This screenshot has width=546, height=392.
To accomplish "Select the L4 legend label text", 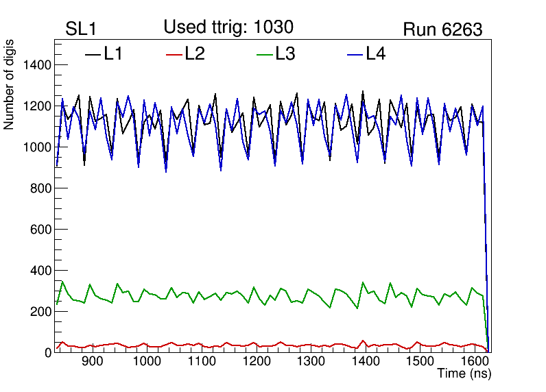I will tap(376, 54).
